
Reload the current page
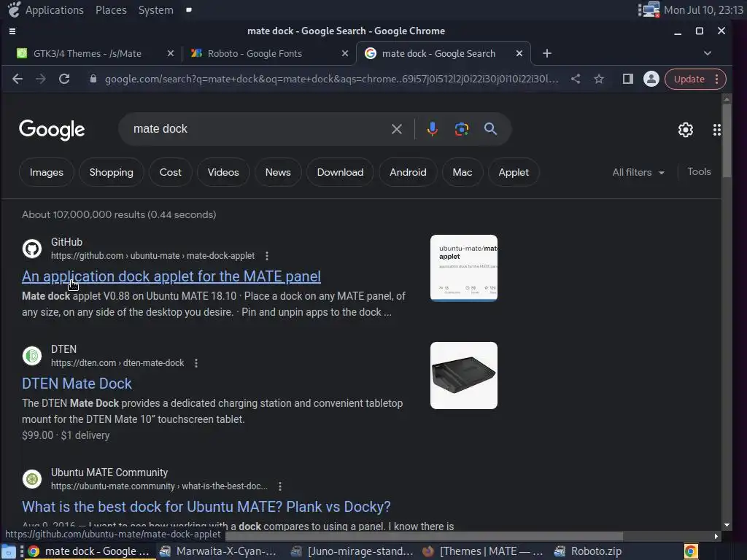(x=64, y=79)
